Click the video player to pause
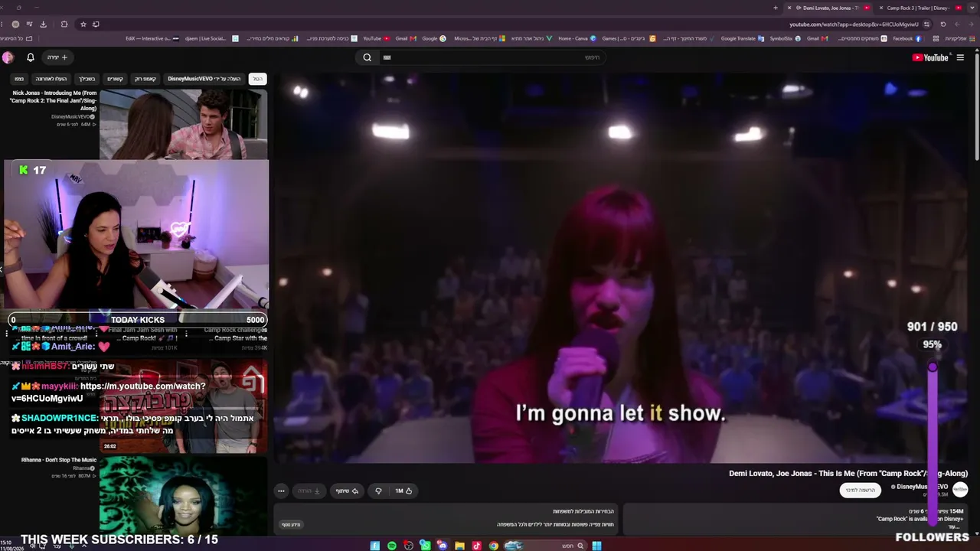This screenshot has width=980, height=551. tap(622, 268)
